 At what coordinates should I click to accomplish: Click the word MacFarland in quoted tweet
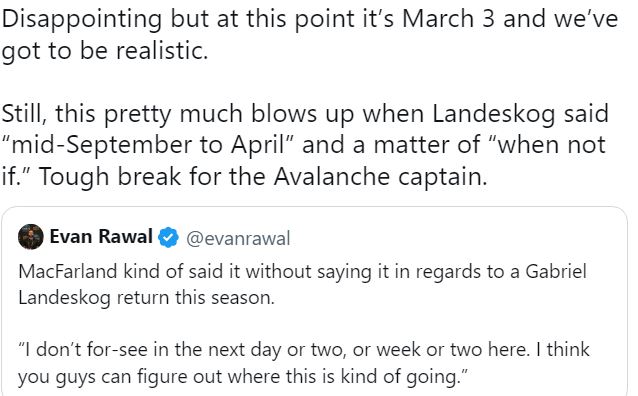click(68, 271)
